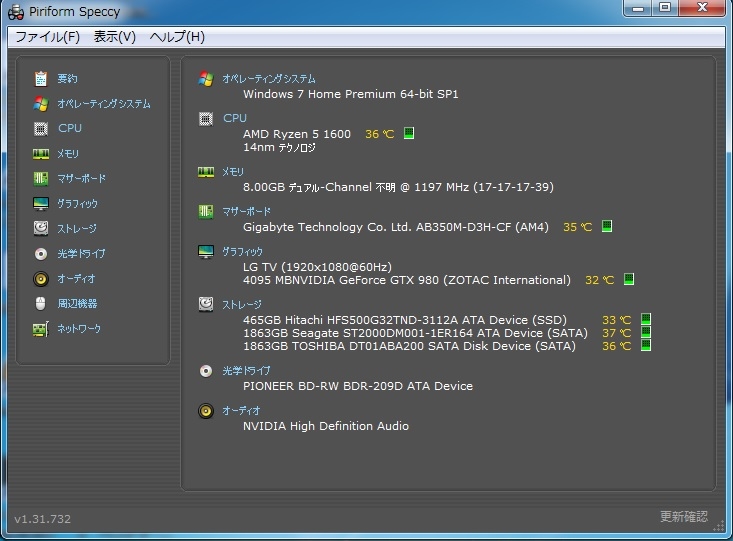Click the green temperature icon beside CPU 36 ℃
Viewport: 733px width, 541px height.
[409, 133]
